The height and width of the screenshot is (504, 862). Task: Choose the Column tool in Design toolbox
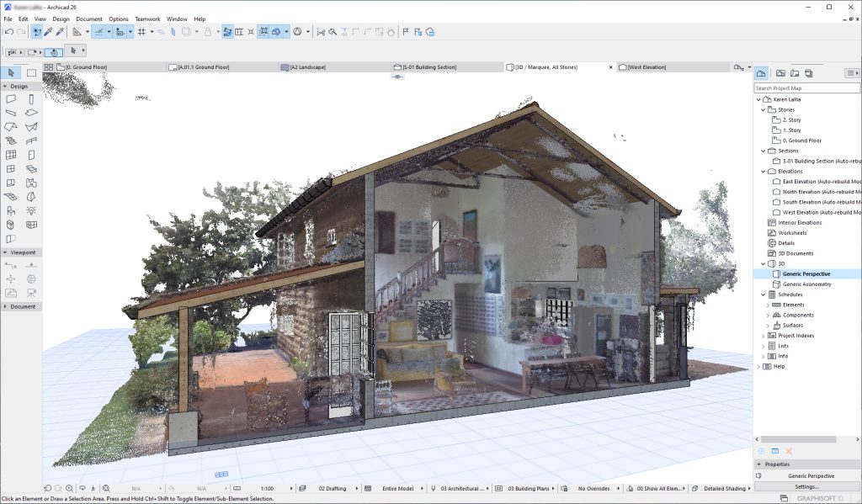(31, 99)
